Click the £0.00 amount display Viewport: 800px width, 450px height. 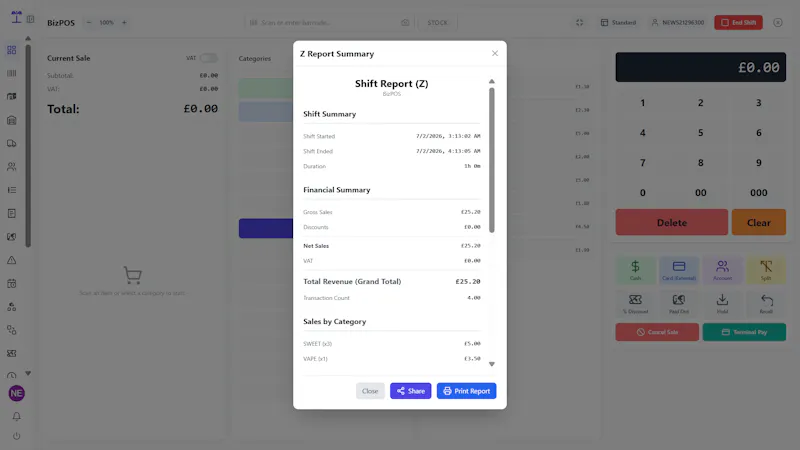click(x=701, y=67)
